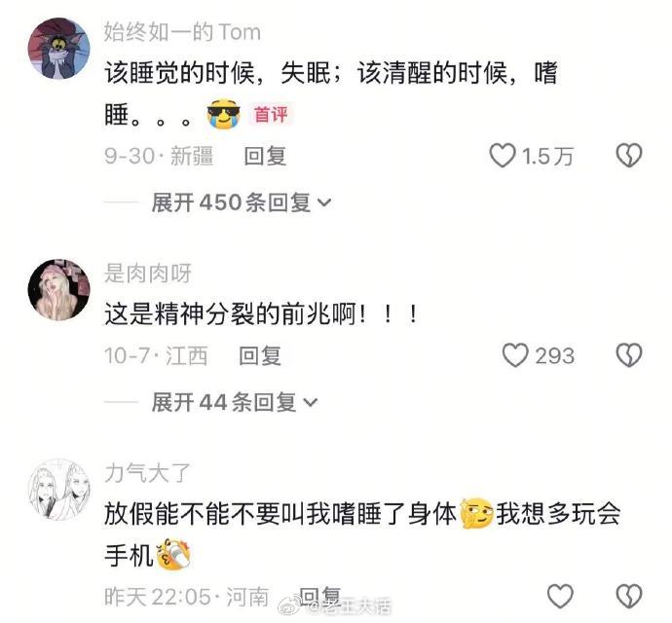Expand the 44 replies
This screenshot has width=672, height=623.
point(235,402)
